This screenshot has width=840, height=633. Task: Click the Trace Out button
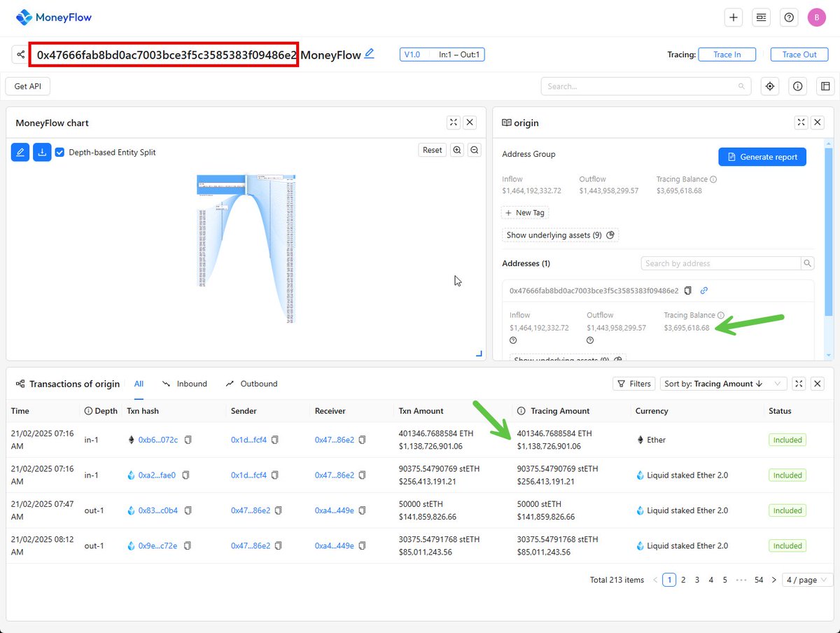pos(799,55)
